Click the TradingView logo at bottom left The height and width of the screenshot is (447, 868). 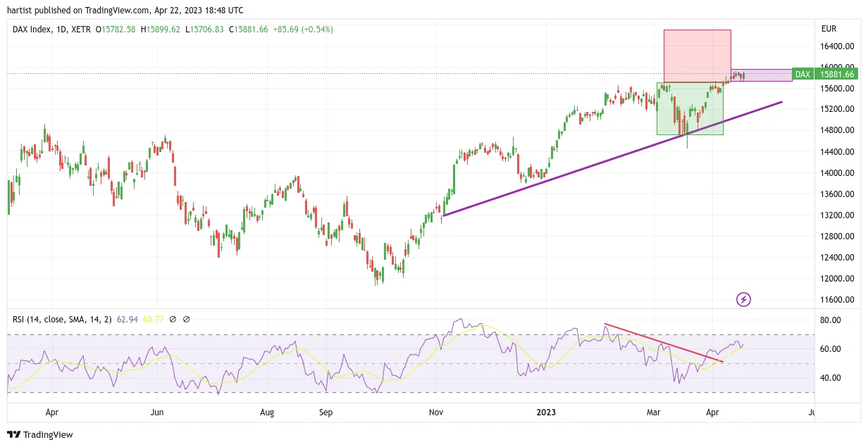tap(40, 434)
